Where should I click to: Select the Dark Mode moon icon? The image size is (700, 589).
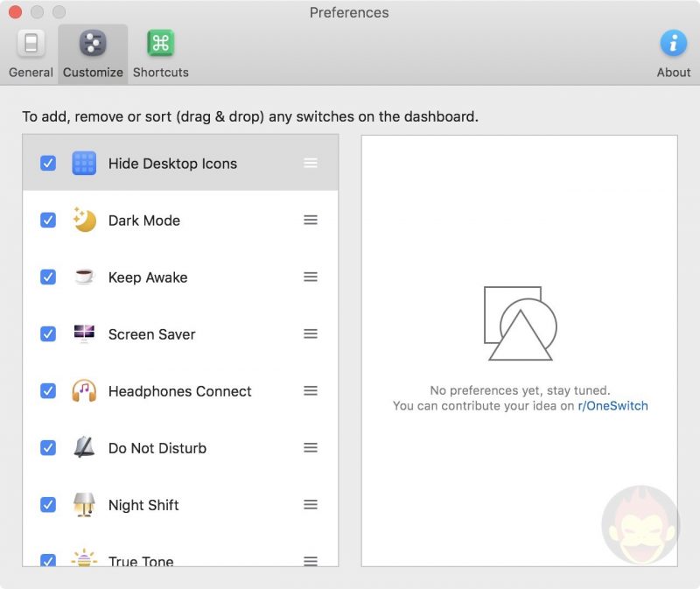point(83,220)
